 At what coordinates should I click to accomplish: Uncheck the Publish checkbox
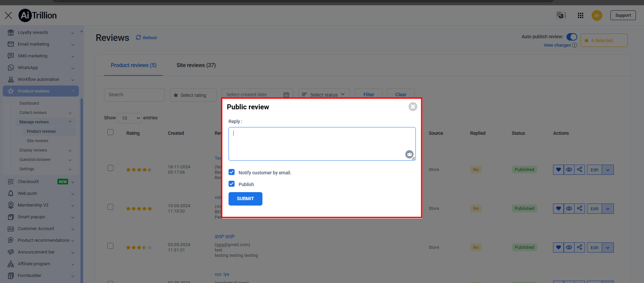(232, 184)
